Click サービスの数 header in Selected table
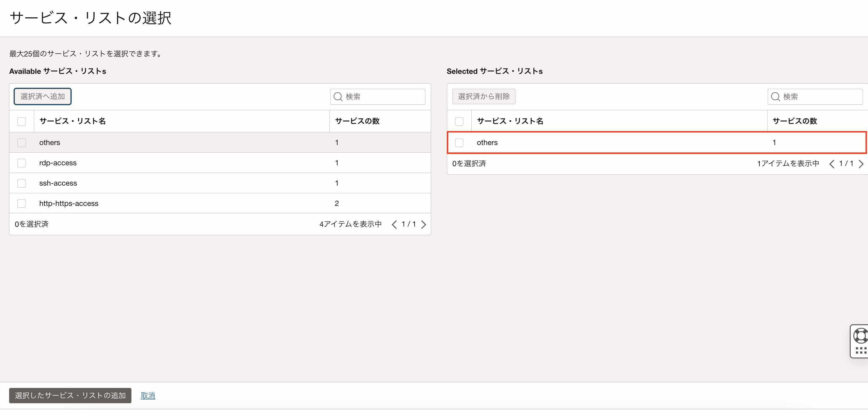868x410 pixels. click(794, 121)
